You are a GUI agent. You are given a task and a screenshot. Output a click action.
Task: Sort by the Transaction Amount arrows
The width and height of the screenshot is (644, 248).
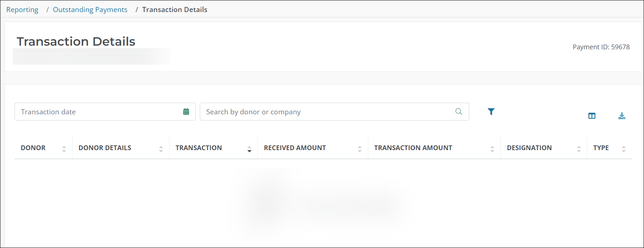point(492,149)
